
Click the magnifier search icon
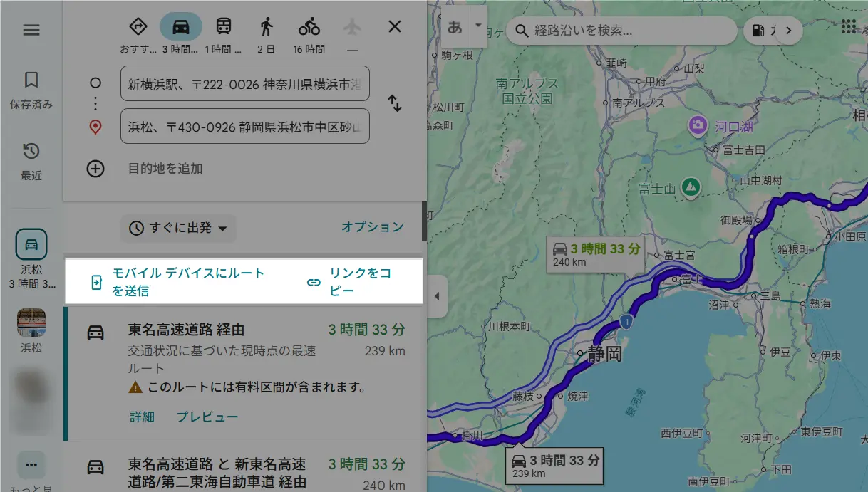pos(522,31)
